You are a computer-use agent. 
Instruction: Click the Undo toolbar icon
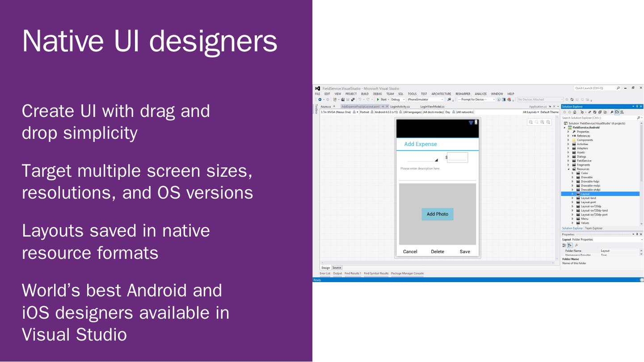point(359,100)
